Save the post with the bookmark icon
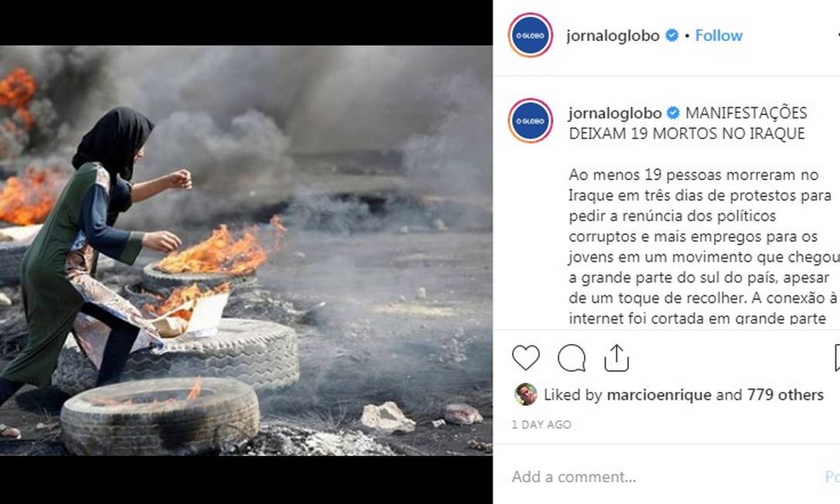The image size is (840, 504). point(837,358)
